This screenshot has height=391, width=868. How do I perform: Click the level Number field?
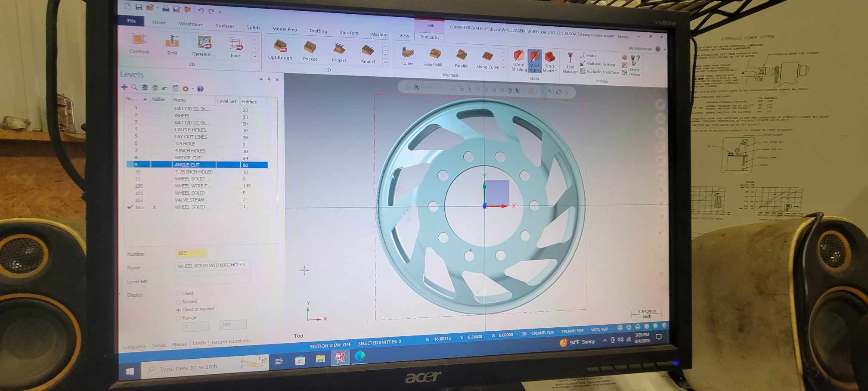pos(191,253)
